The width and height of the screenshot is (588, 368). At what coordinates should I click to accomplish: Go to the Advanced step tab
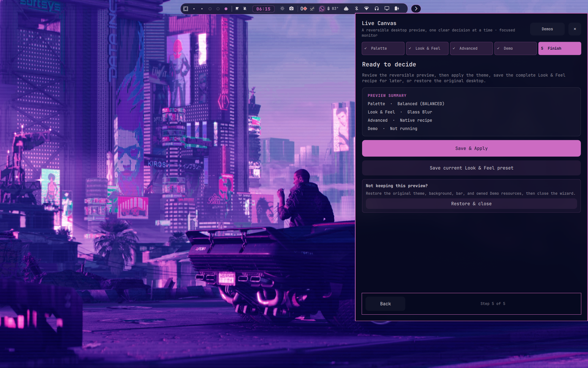(x=472, y=48)
